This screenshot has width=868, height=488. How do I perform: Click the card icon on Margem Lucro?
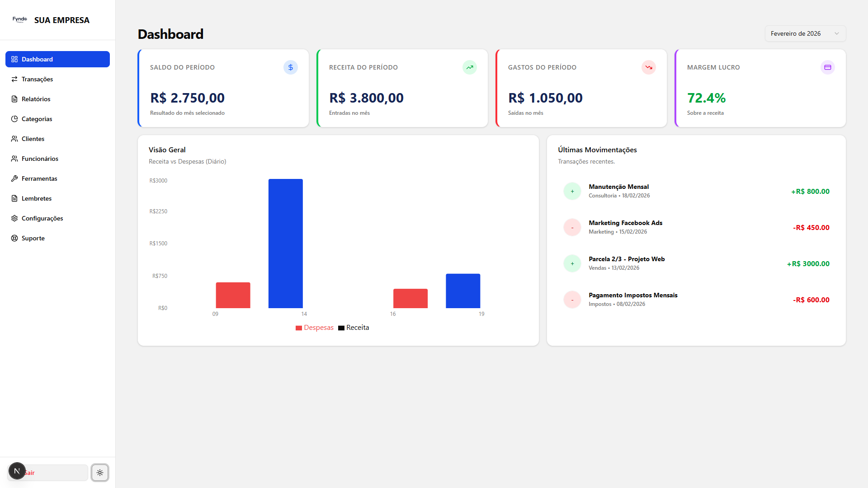[x=828, y=67]
